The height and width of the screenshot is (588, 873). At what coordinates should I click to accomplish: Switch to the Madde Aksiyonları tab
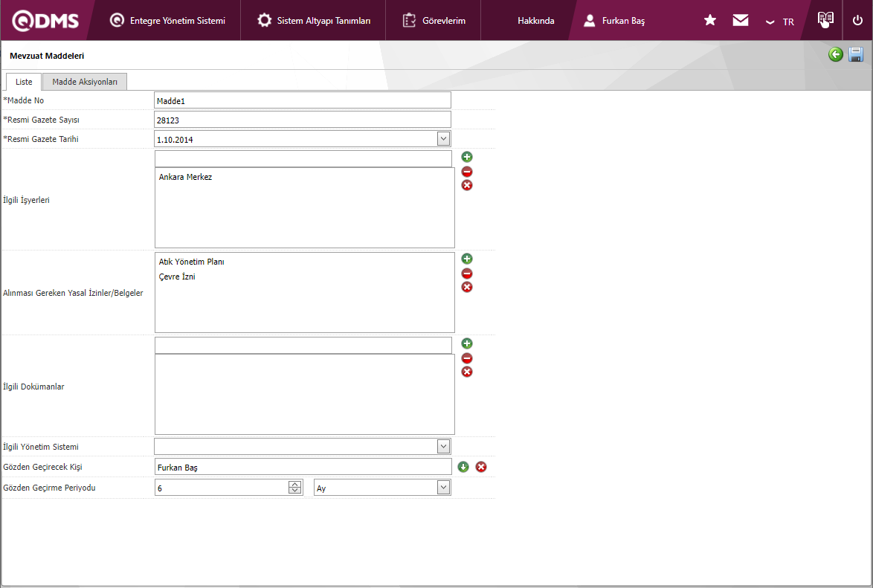tap(85, 82)
